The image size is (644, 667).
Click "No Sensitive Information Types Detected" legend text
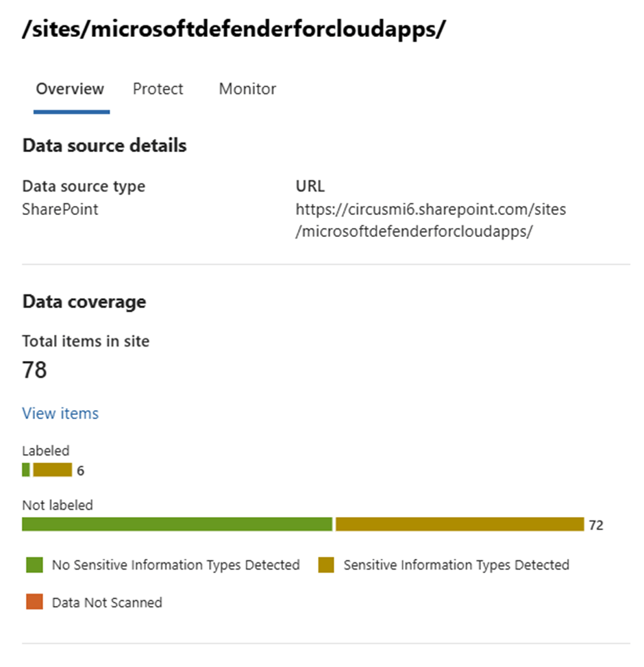(175, 565)
